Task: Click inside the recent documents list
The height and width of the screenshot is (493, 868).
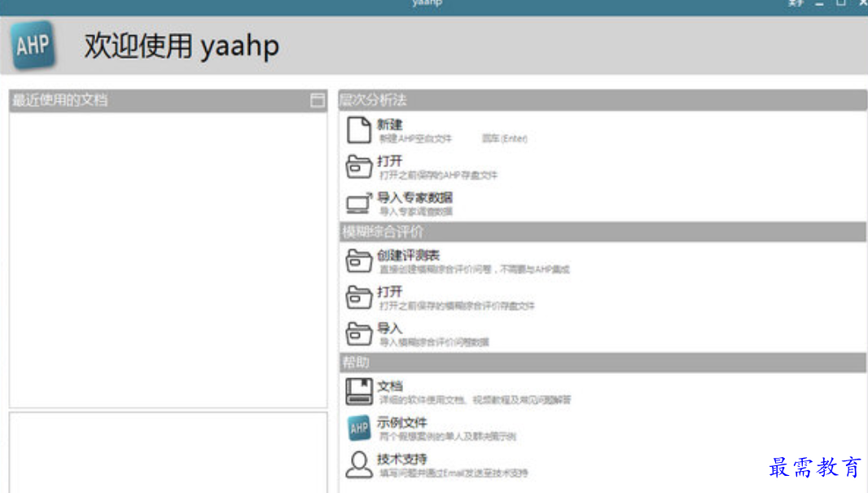Action: point(169,260)
